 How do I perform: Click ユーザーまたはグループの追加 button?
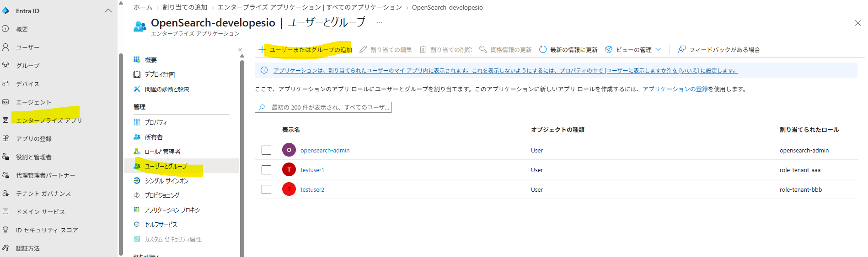pyautogui.click(x=305, y=50)
